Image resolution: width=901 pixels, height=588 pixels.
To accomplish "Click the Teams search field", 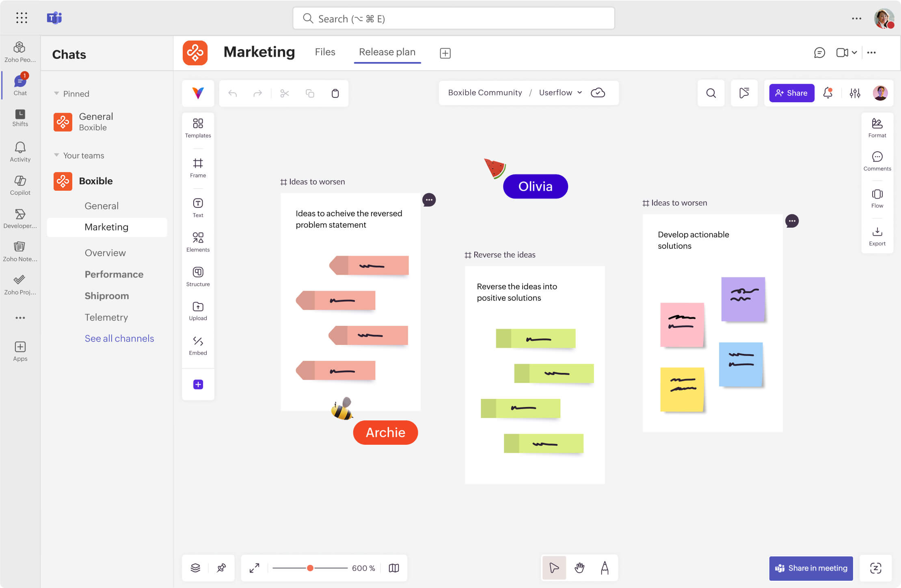I will tap(453, 19).
